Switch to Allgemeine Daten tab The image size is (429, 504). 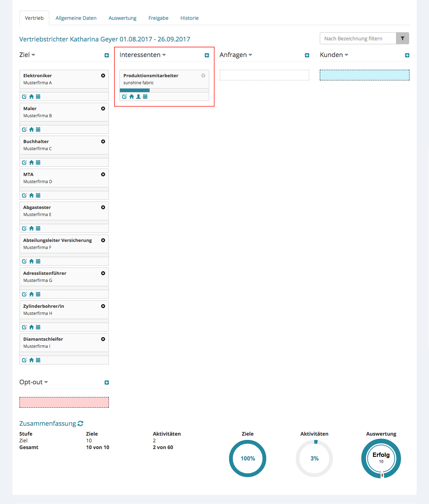(76, 18)
